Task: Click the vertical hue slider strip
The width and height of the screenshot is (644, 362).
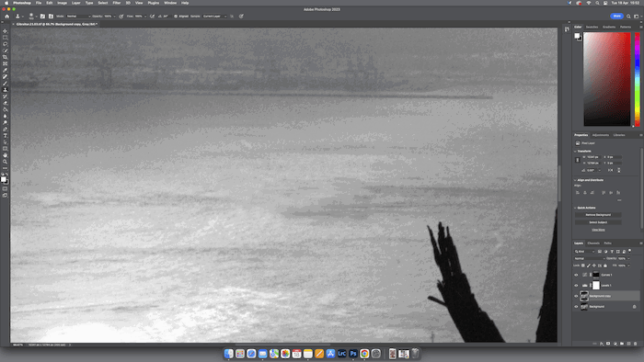Action: coord(637,79)
